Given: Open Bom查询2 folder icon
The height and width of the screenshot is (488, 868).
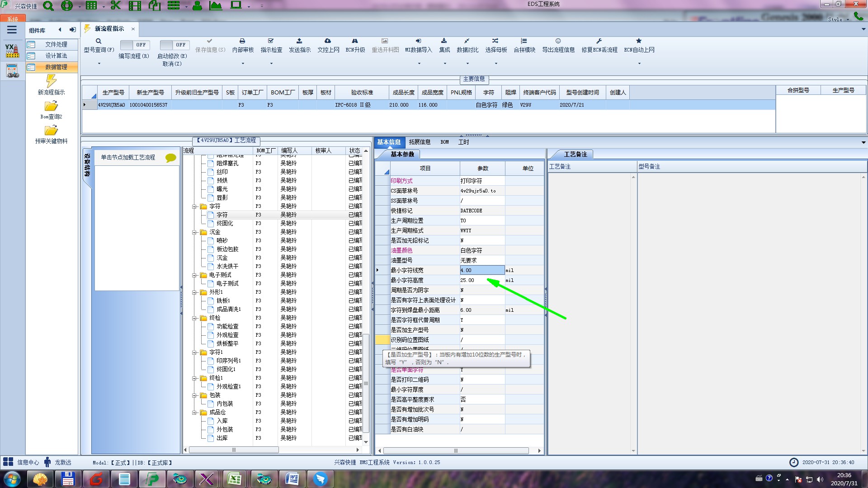Looking at the screenshot, I should pos(51,106).
